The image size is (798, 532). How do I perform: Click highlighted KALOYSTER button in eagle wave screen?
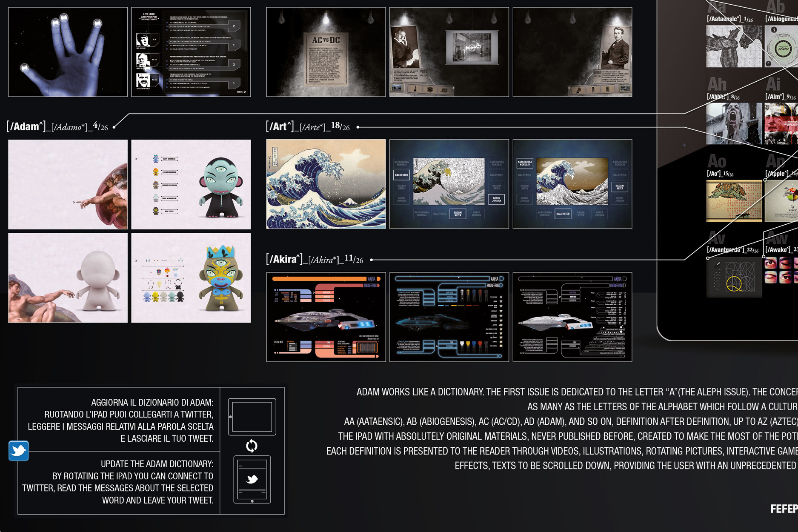[x=401, y=175]
